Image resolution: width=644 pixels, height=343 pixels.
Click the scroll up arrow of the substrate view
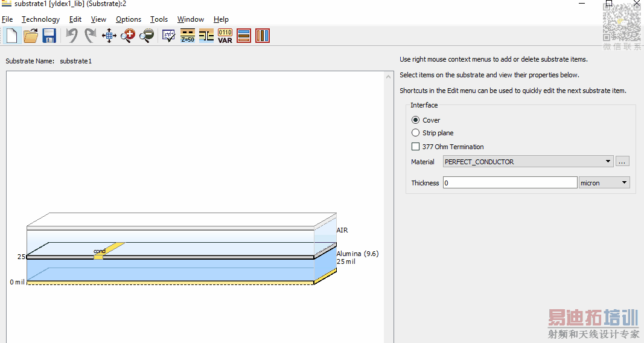pyautogui.click(x=389, y=77)
